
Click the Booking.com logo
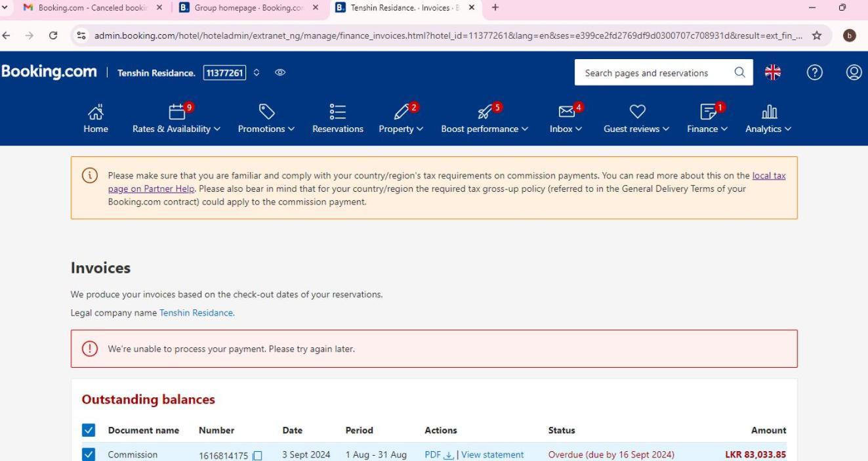tap(49, 72)
